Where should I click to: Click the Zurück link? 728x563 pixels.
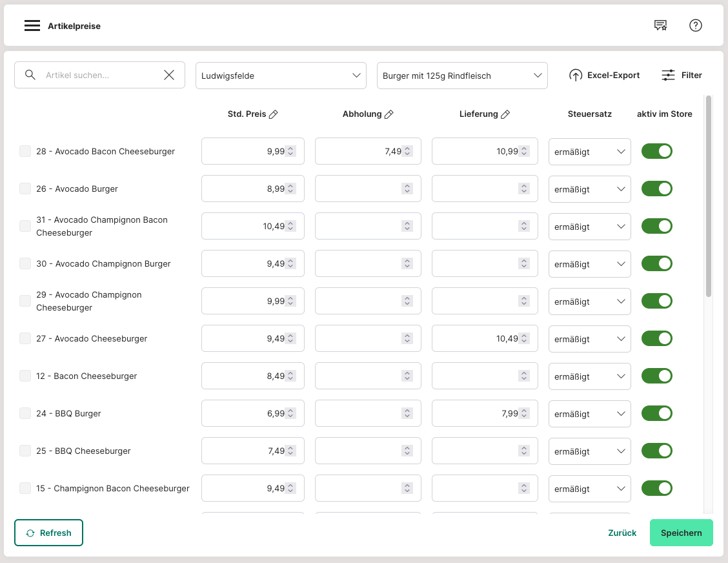coord(622,533)
